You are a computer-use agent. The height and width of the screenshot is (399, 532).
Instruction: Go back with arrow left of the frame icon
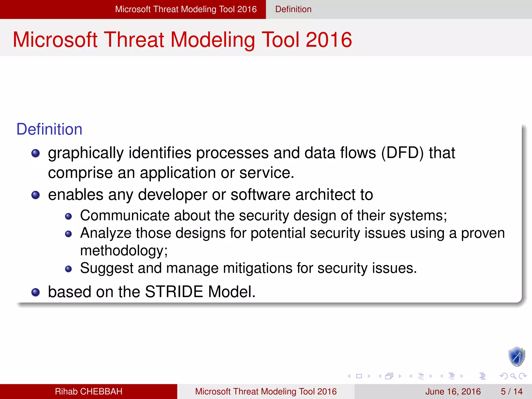(x=380, y=376)
